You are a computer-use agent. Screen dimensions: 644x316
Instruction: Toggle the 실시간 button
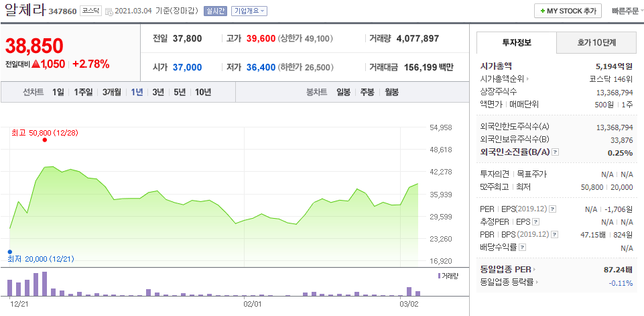tap(215, 11)
